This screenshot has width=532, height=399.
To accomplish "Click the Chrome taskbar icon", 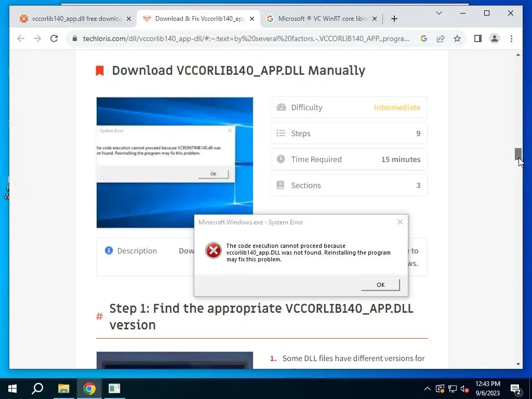I will [89, 389].
